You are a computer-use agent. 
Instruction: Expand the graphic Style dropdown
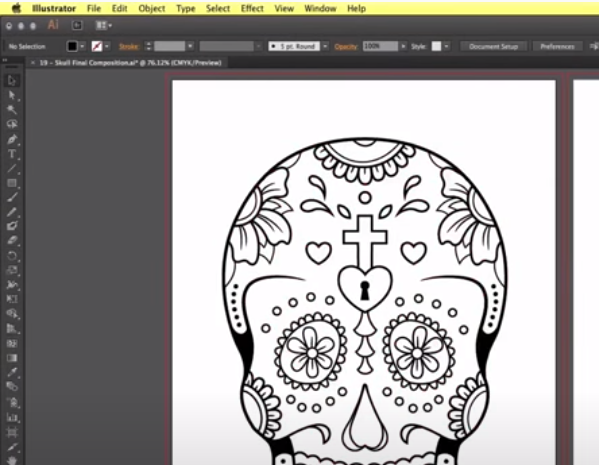coord(446,47)
